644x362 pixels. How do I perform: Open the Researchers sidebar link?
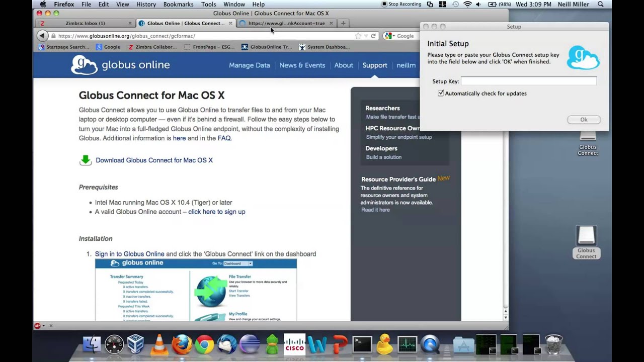click(382, 108)
